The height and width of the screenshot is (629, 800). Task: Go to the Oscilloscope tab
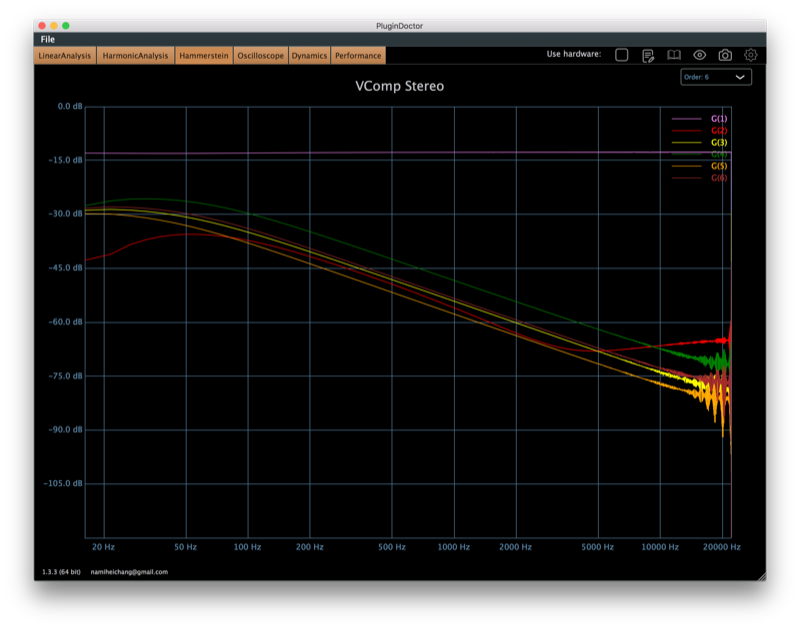point(261,56)
